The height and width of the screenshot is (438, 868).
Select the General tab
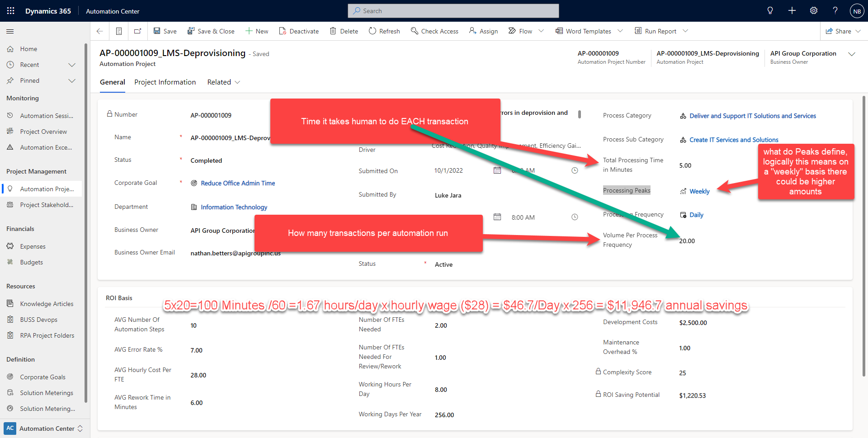click(112, 82)
